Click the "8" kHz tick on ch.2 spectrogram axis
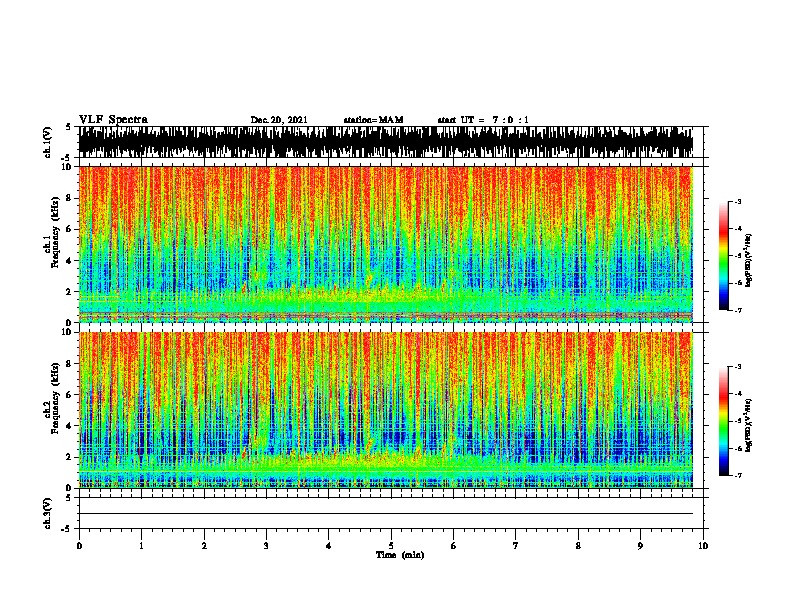 71,364
